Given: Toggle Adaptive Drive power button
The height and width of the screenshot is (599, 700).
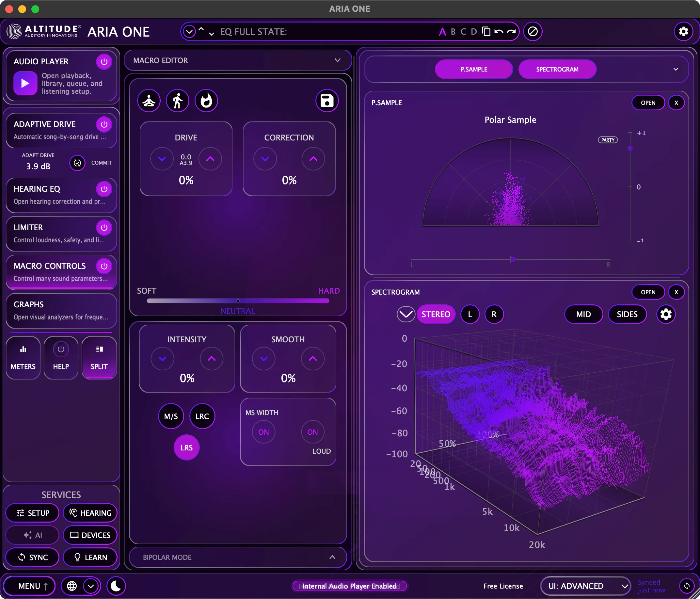Looking at the screenshot, I should click(x=104, y=124).
